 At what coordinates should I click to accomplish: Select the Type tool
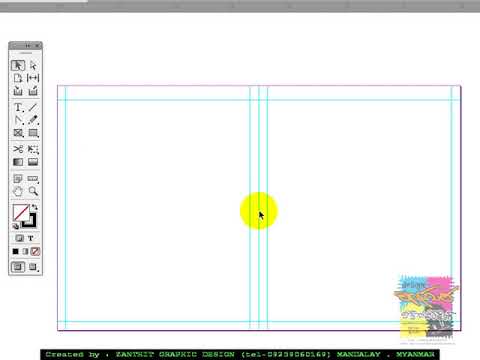point(18,107)
